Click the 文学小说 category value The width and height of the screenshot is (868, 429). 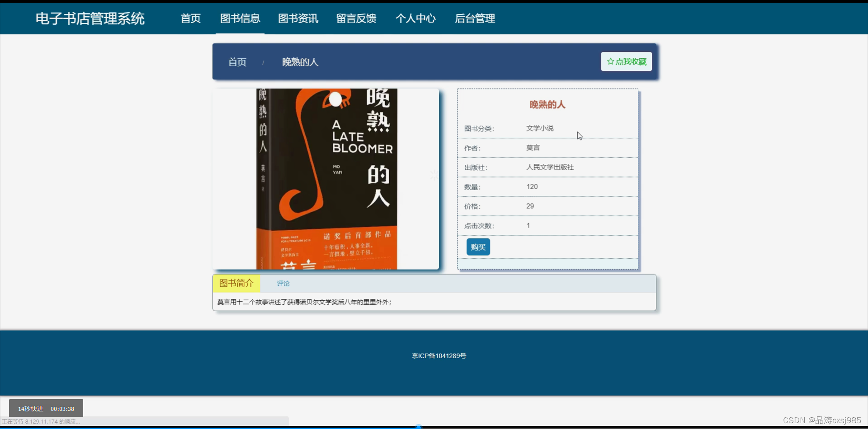[541, 128]
